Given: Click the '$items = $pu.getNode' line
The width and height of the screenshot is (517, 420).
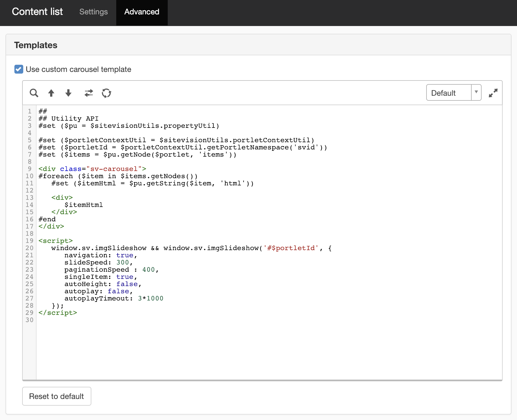Looking at the screenshot, I should [x=138, y=154].
